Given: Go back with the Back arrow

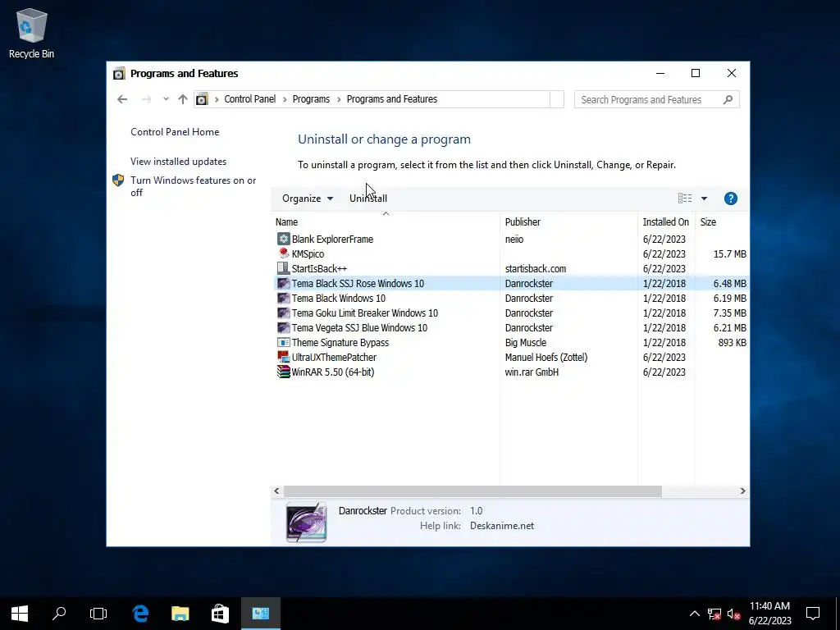Looking at the screenshot, I should tap(122, 99).
